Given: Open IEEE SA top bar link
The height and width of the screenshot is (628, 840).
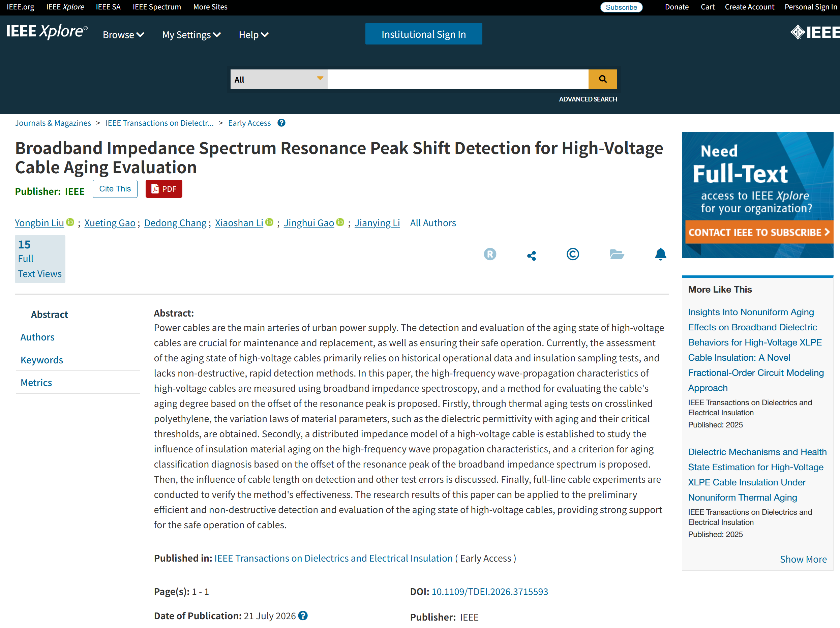Looking at the screenshot, I should tap(108, 7).
